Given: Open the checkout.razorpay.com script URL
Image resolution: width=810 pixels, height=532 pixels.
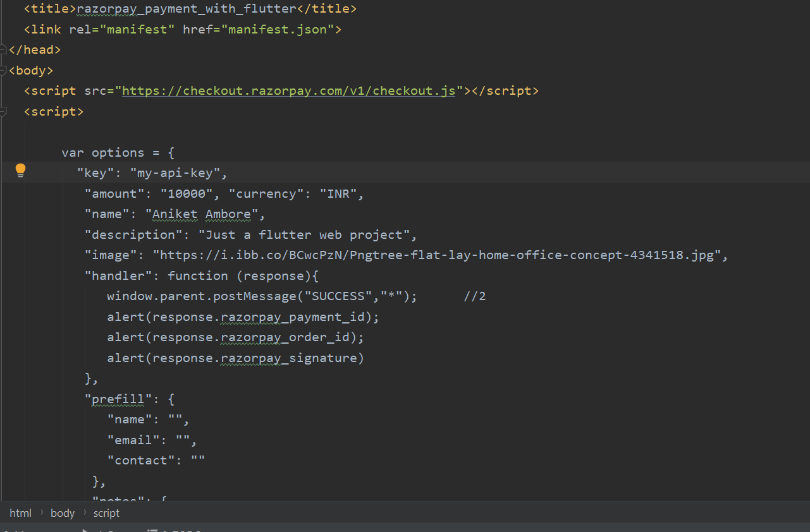Looking at the screenshot, I should click(x=288, y=90).
